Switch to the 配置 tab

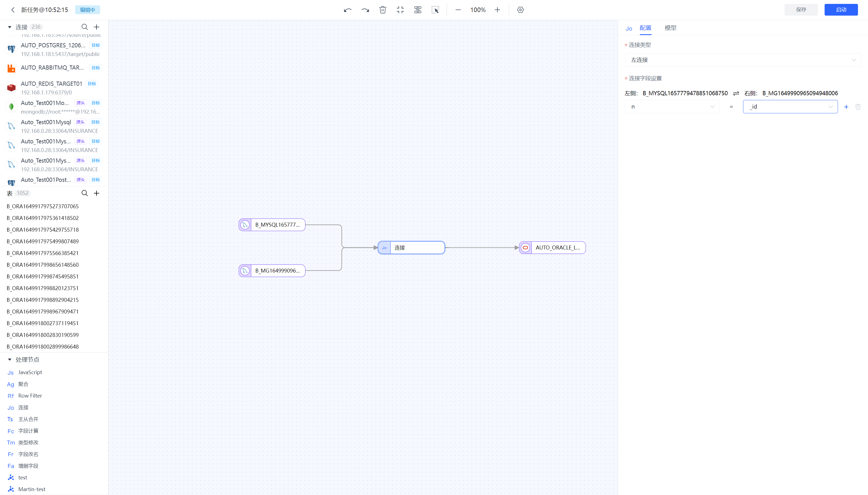coord(645,28)
